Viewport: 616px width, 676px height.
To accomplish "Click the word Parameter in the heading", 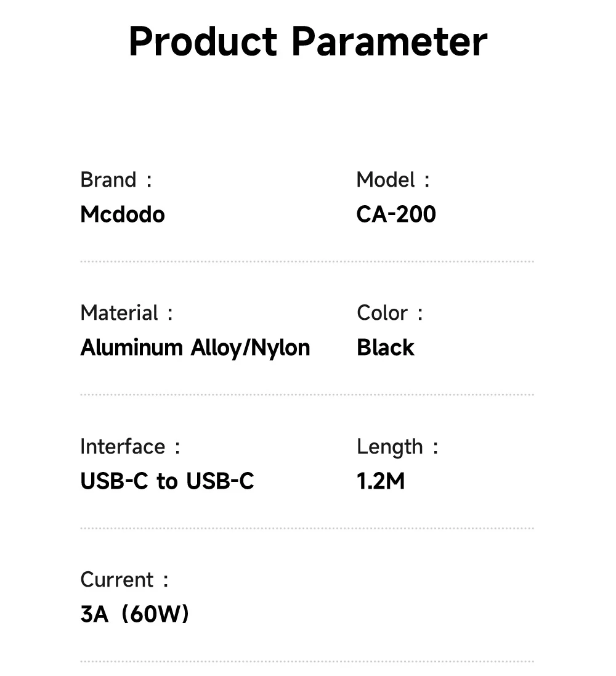I will click(389, 42).
